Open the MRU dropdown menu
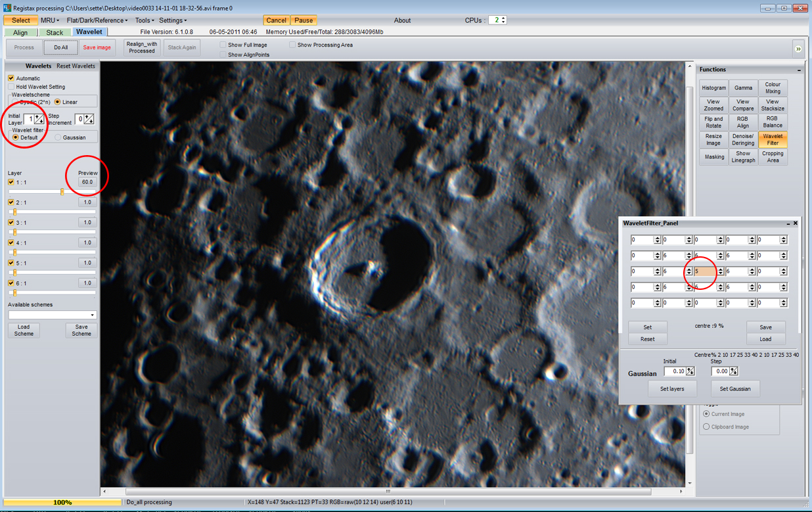 point(50,20)
